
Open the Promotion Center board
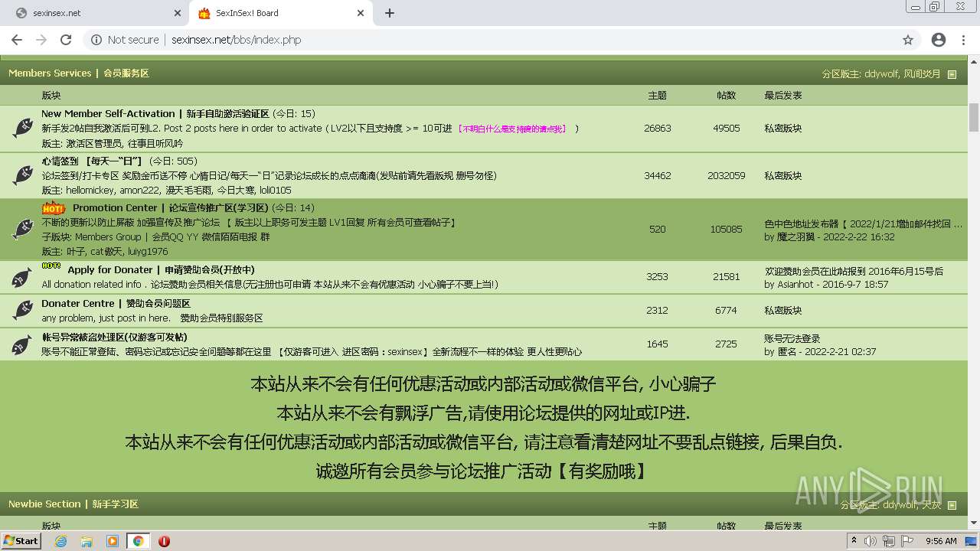coord(171,207)
